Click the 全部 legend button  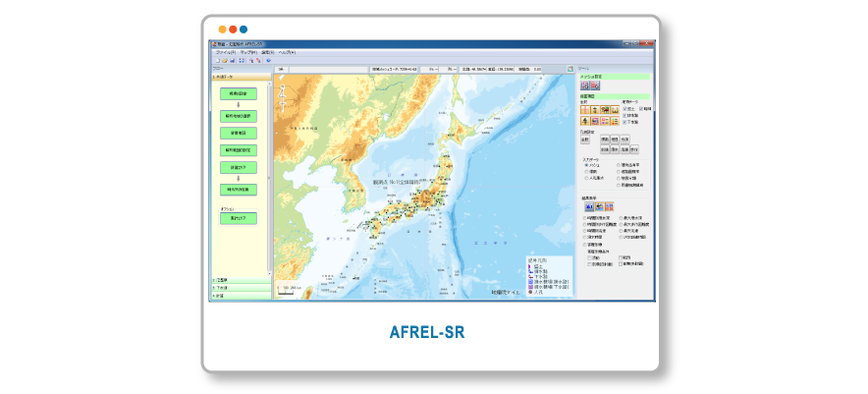(x=585, y=140)
